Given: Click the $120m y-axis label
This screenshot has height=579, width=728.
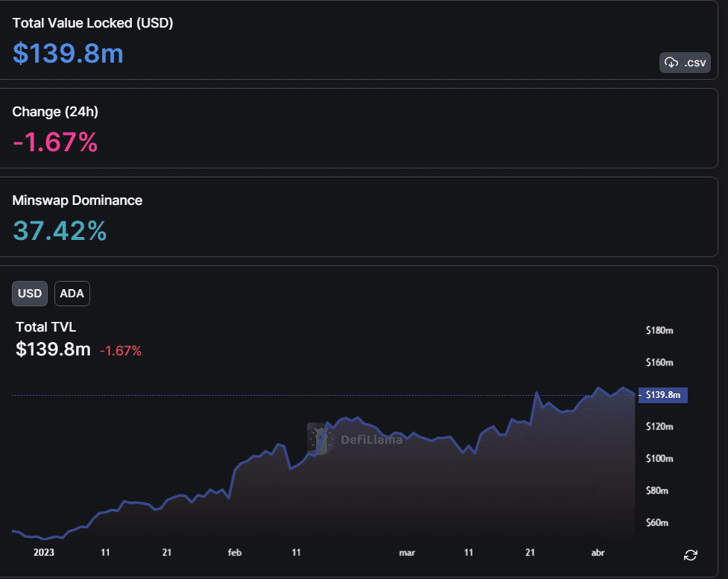Looking at the screenshot, I should 659,426.
